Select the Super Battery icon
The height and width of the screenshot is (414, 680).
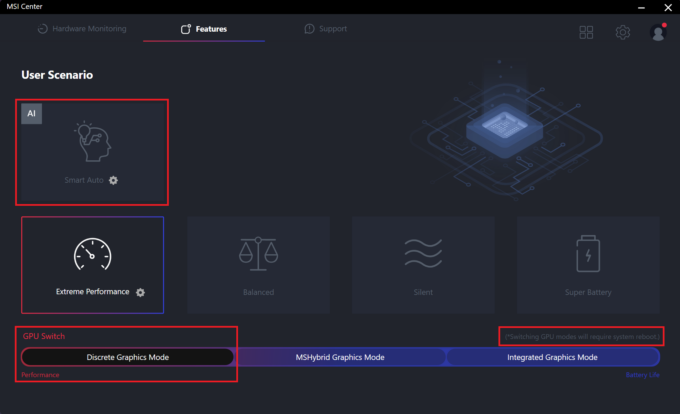pos(587,254)
